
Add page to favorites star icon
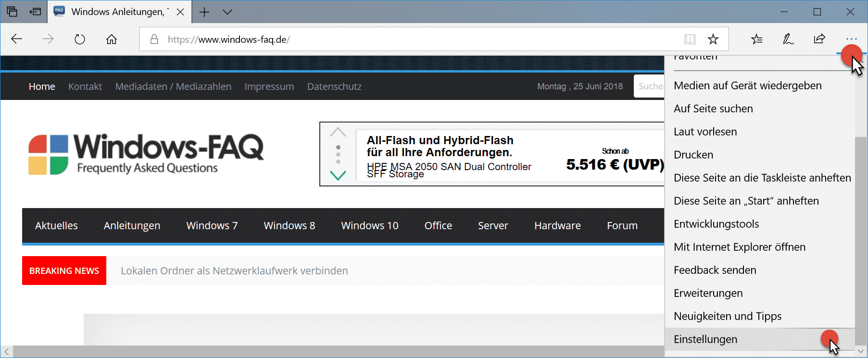click(713, 39)
